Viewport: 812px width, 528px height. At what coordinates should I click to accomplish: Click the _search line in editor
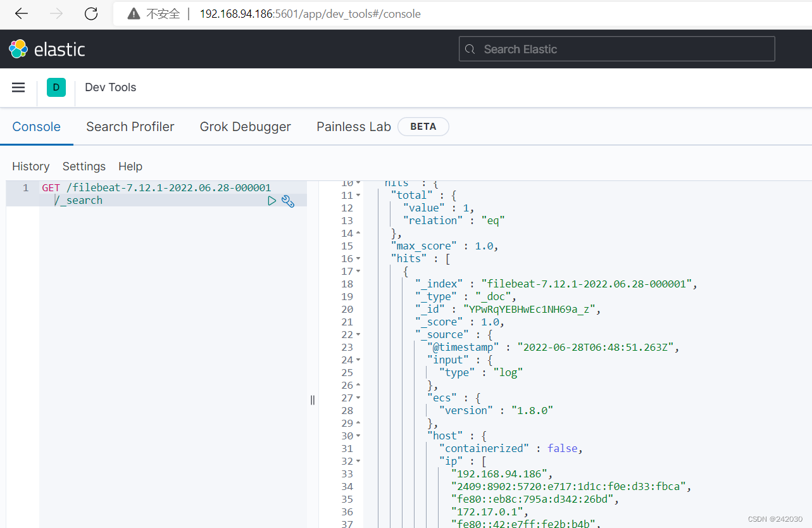[78, 200]
